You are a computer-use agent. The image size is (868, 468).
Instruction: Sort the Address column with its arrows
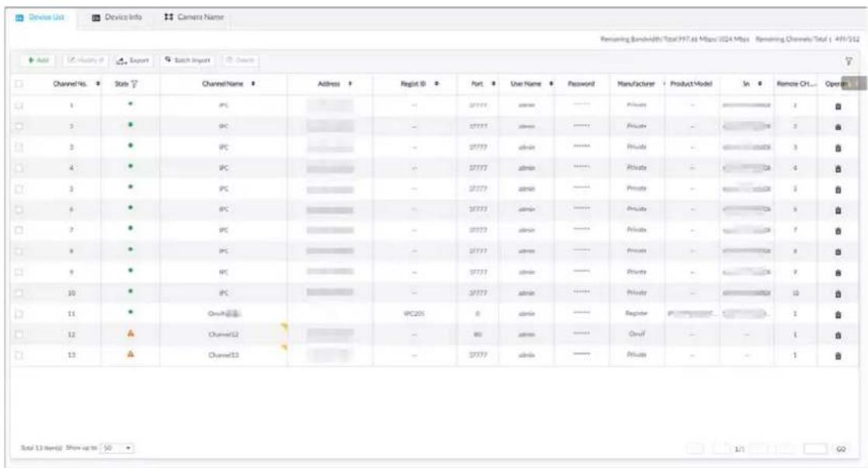tap(350, 84)
